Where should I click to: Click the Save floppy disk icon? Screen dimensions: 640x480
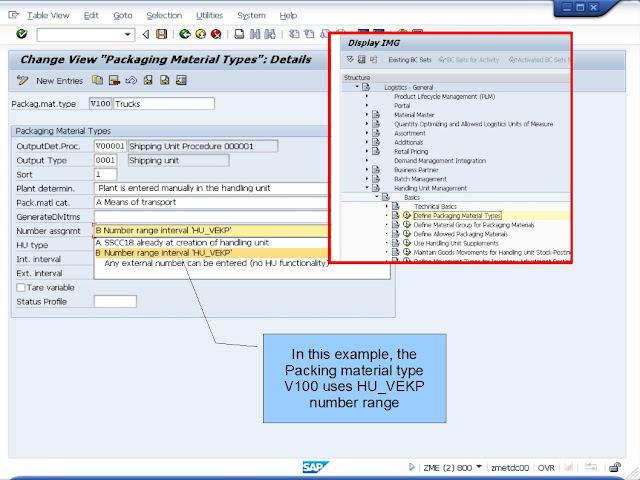point(162,34)
